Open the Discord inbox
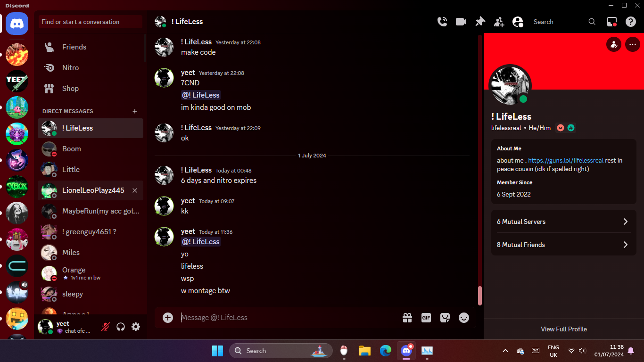This screenshot has width=644, height=362. click(612, 22)
